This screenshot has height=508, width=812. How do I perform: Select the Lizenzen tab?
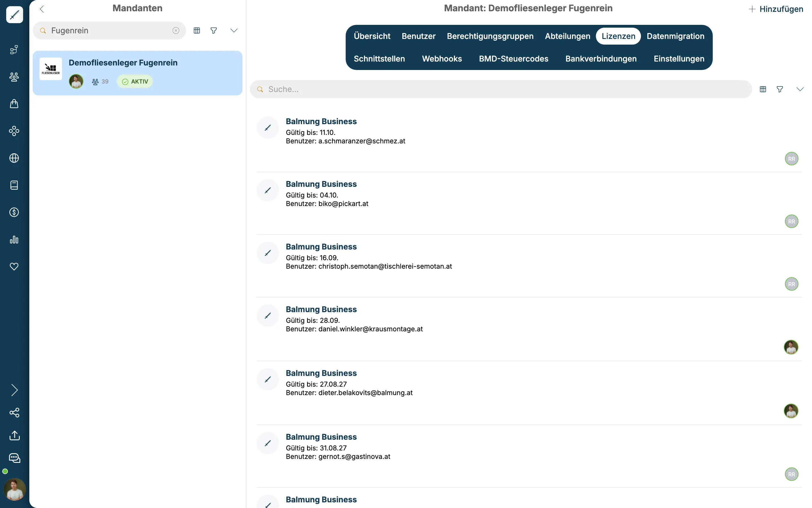618,36
